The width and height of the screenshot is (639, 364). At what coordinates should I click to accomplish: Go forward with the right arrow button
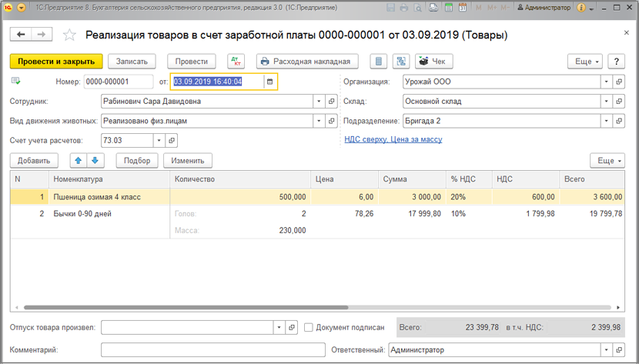42,35
